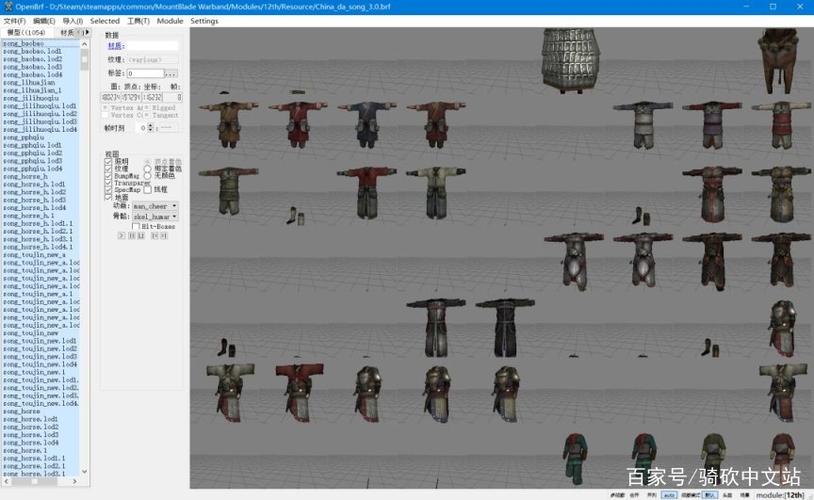Click the 标签 flags input field
This screenshot has width=814, height=500.
coord(145,73)
